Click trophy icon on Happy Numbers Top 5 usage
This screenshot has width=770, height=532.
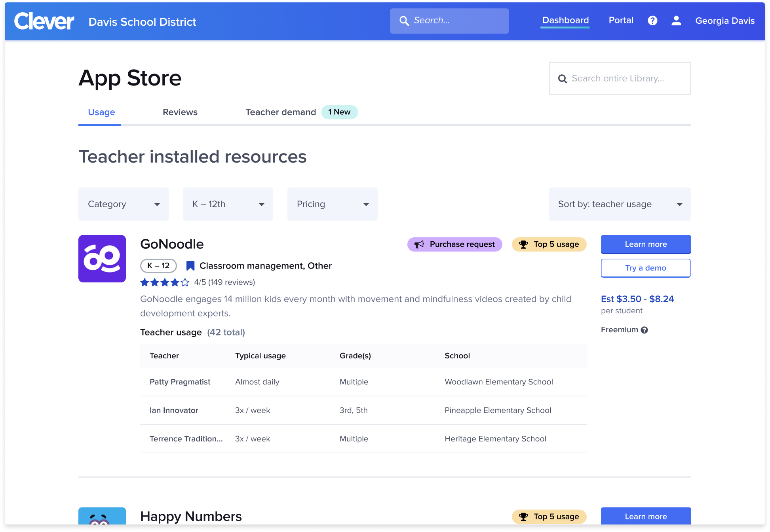point(523,517)
